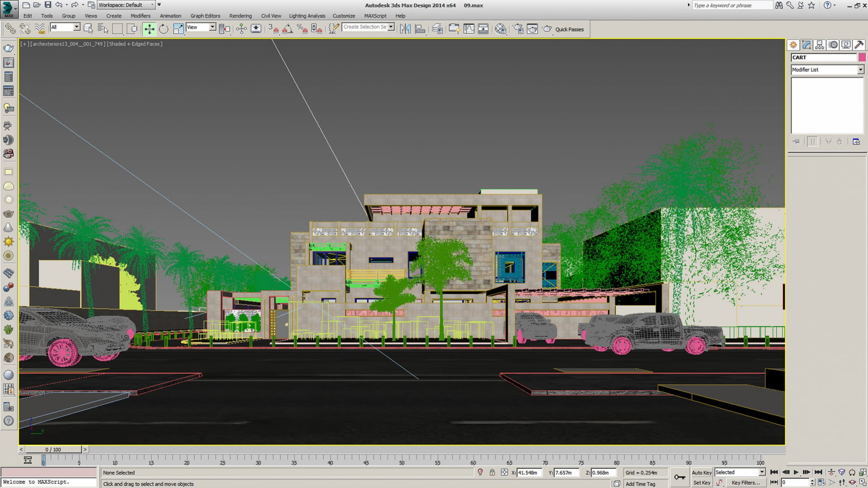Toggle the Snaps 3D toggle
Screen dimensions: 868x488
pyautogui.click(x=273, y=29)
